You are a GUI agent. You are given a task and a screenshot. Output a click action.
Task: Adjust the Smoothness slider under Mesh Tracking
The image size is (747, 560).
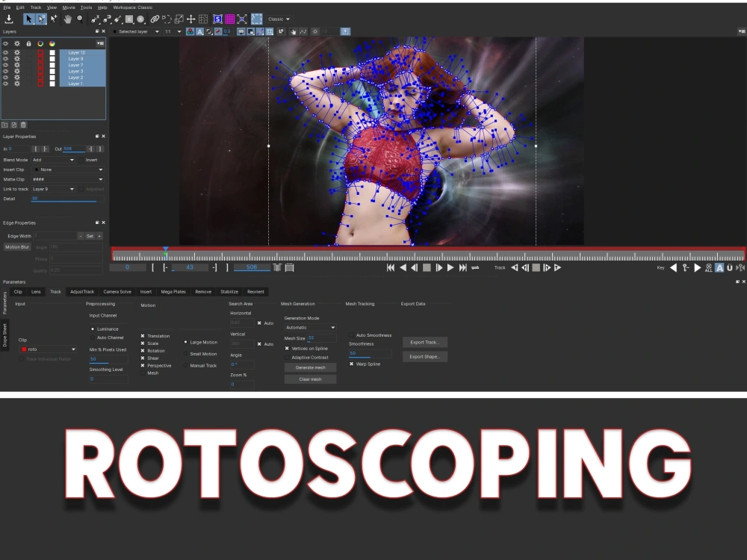pyautogui.click(x=370, y=353)
